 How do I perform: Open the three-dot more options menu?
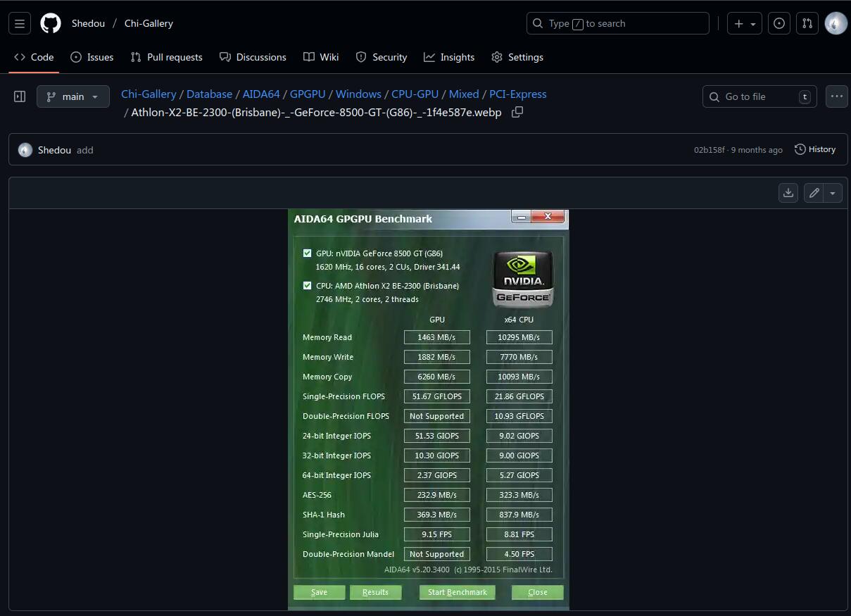click(836, 96)
